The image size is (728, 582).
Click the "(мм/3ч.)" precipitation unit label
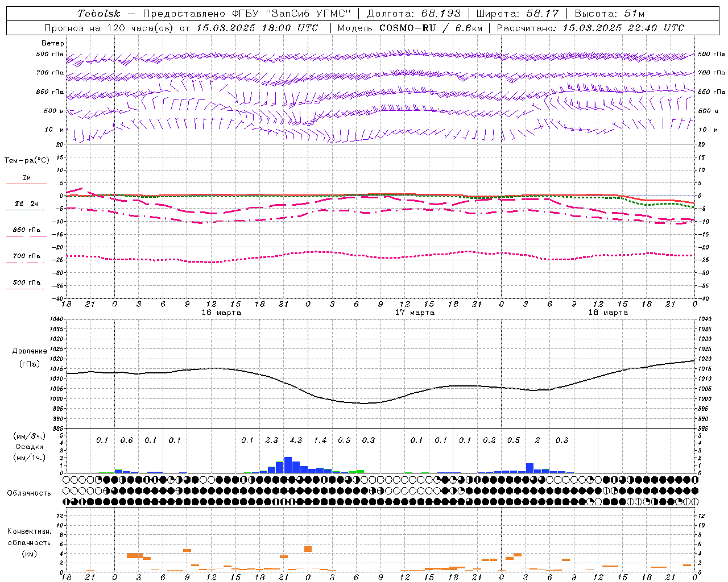point(30,436)
